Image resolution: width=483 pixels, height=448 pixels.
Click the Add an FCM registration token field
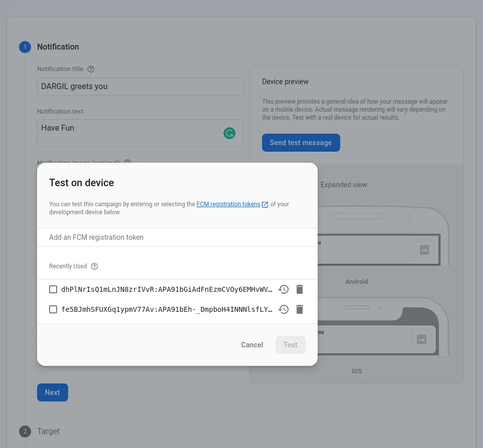click(x=150, y=237)
